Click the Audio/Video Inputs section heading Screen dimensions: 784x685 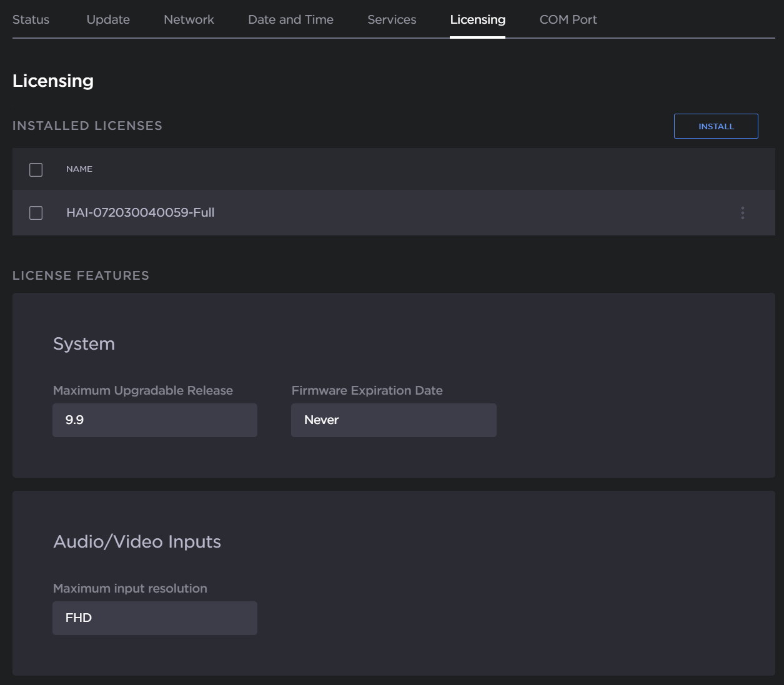pyautogui.click(x=137, y=541)
